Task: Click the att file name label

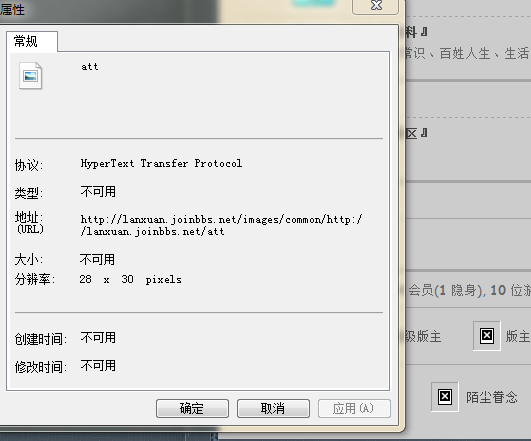Action: coord(90,66)
